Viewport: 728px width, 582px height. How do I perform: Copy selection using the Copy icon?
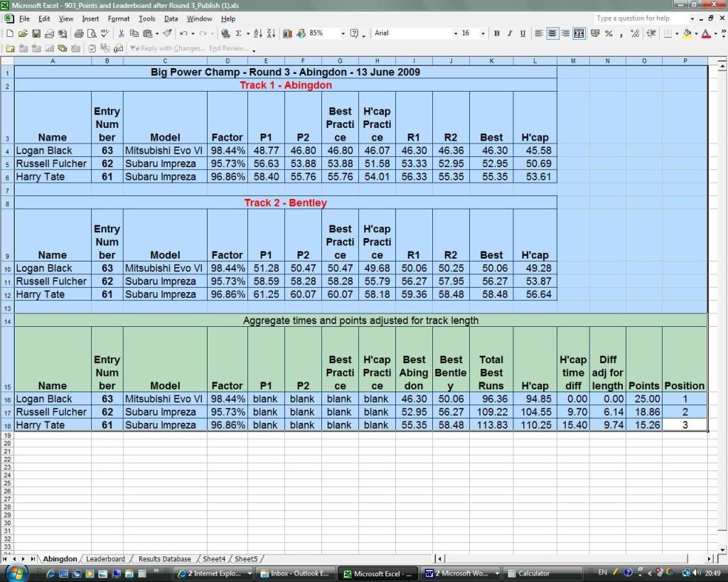coord(134,33)
